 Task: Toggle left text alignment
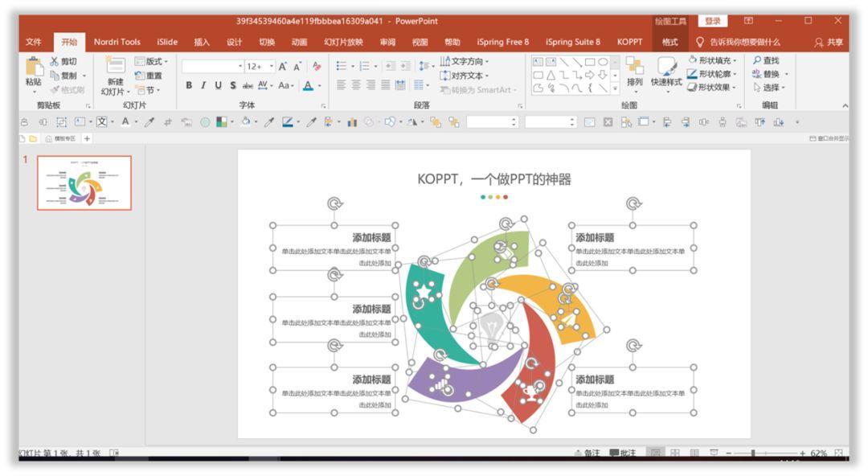(x=341, y=84)
